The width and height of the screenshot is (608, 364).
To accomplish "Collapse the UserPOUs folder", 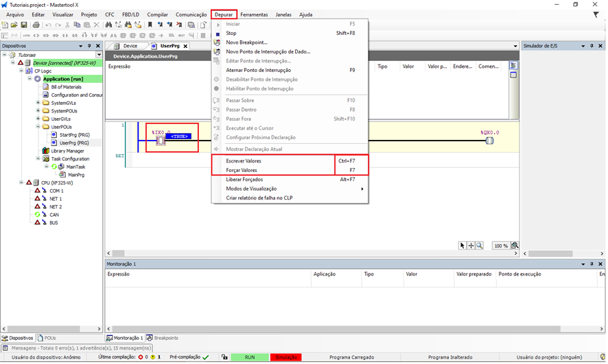I will tap(38, 127).
